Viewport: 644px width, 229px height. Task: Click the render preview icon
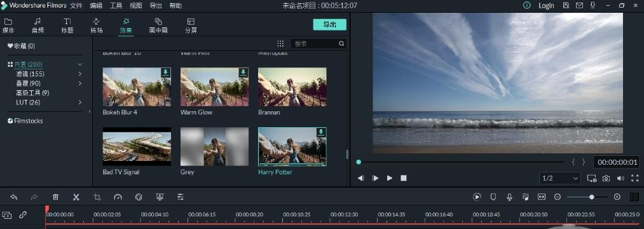[x=477, y=197]
